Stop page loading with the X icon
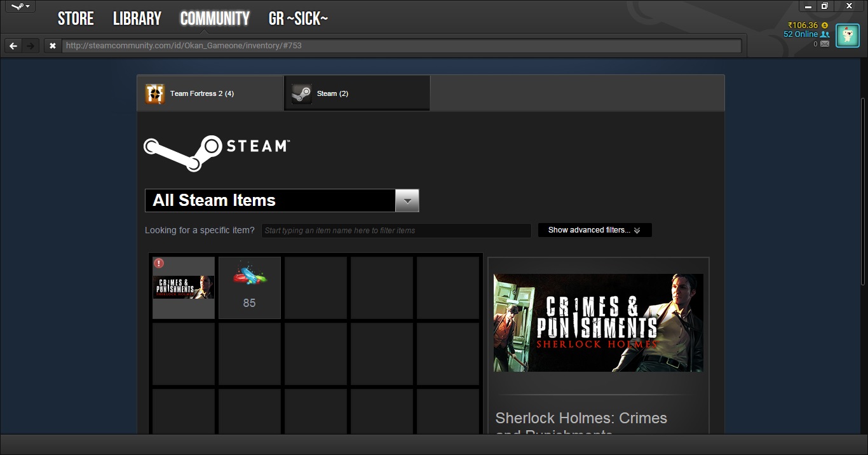The height and width of the screenshot is (455, 868). (53, 46)
